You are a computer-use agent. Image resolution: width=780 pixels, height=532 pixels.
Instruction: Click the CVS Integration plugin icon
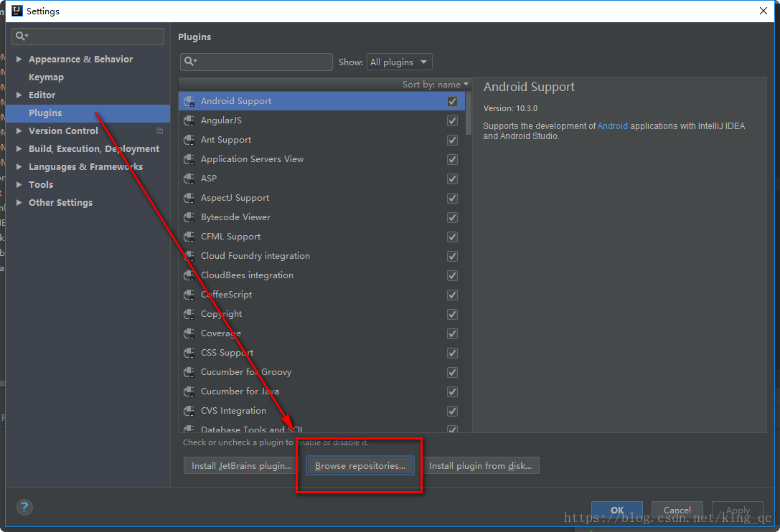click(189, 411)
